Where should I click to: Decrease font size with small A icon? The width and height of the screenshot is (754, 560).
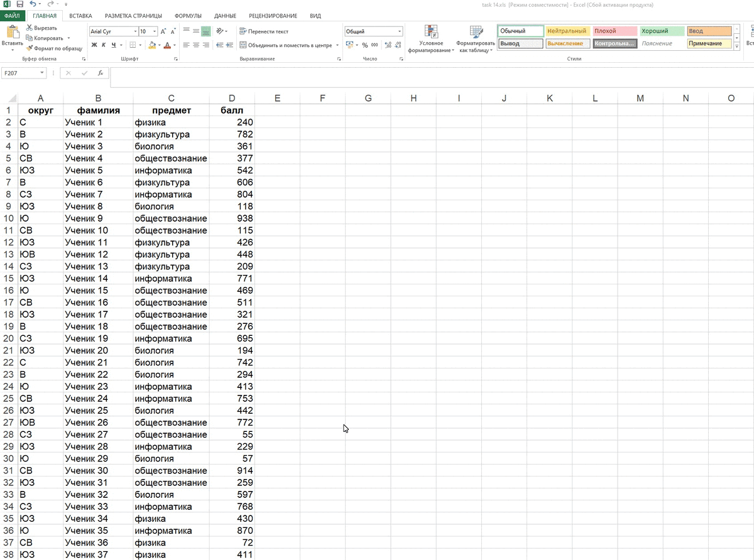pos(174,31)
